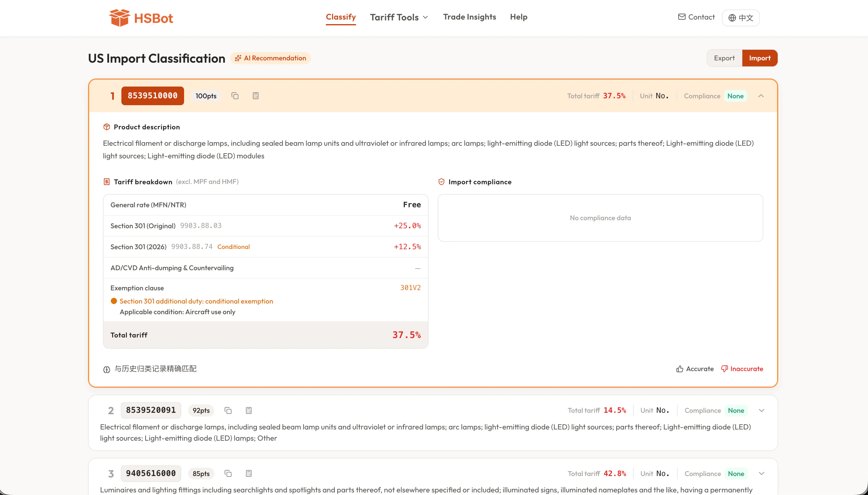868x495 pixels.
Task: Click the Section 301 conditional exemption note
Action: [x=196, y=301]
